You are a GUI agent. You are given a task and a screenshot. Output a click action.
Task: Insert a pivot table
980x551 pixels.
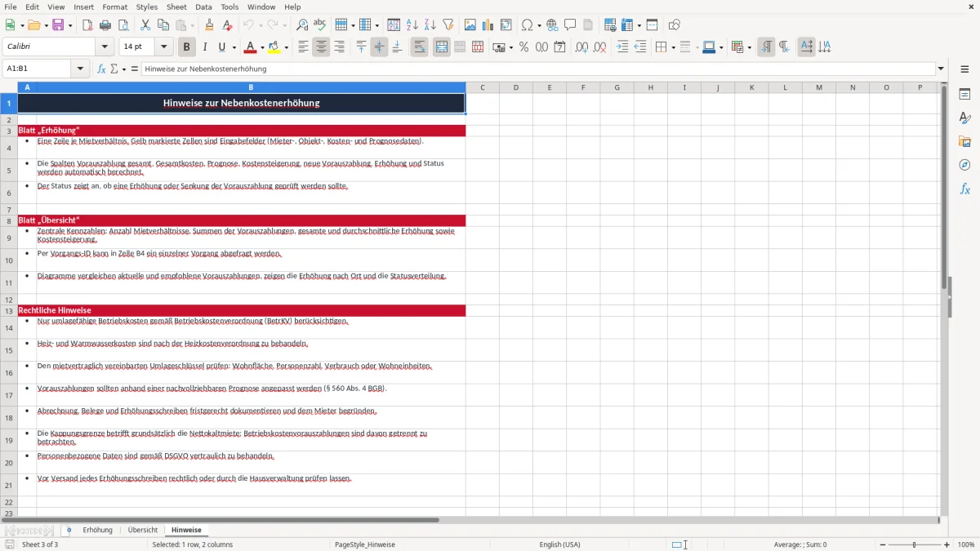click(x=506, y=25)
